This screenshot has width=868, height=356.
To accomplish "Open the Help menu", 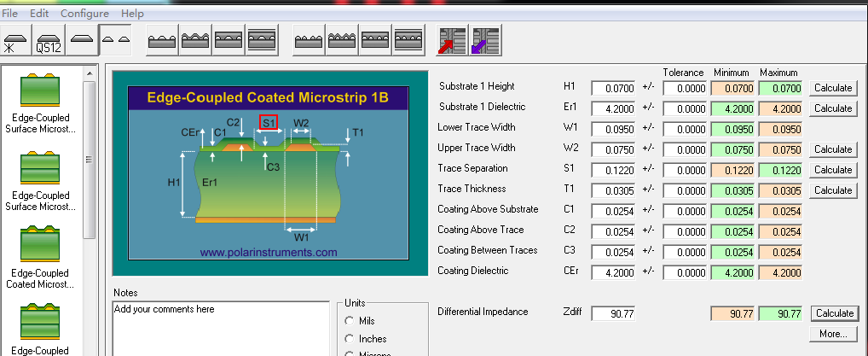I will click(132, 14).
